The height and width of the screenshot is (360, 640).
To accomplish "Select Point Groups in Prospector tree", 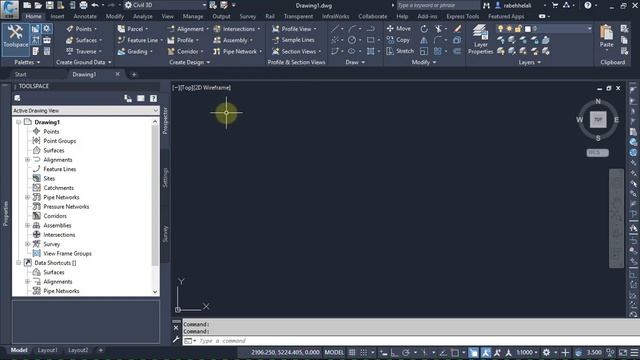I will pos(60,141).
